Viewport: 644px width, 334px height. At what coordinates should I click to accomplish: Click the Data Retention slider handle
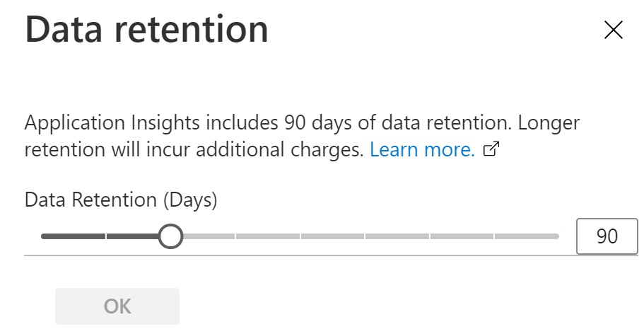tap(170, 236)
